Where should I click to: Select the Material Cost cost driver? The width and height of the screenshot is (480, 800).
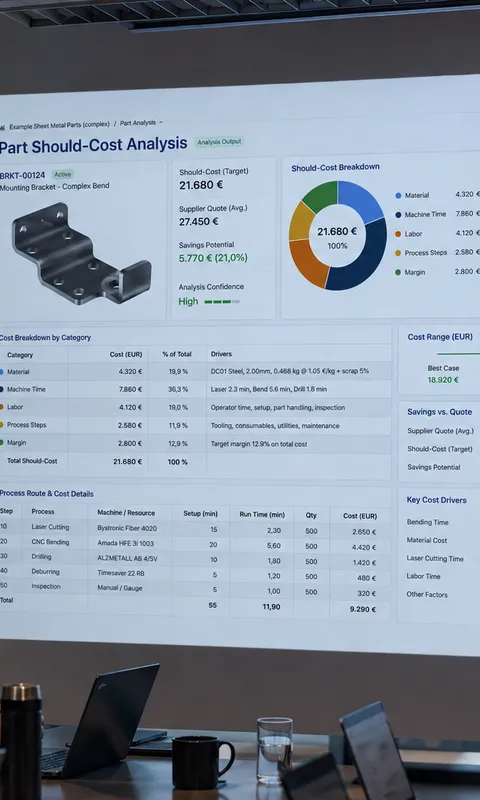coord(426,540)
